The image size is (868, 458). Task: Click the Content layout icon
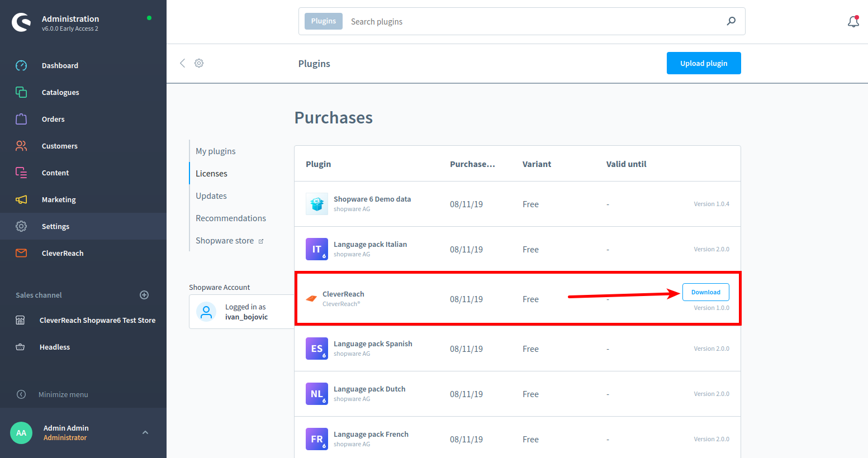21,173
